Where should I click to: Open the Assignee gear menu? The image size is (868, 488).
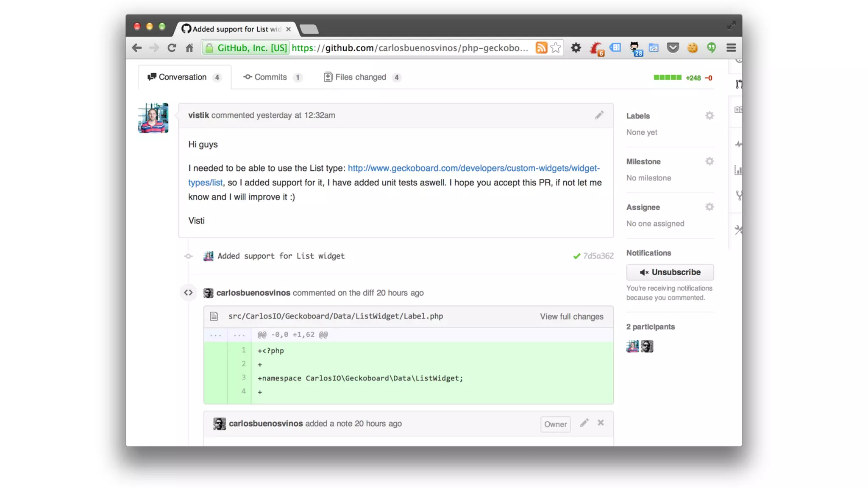pyautogui.click(x=709, y=207)
